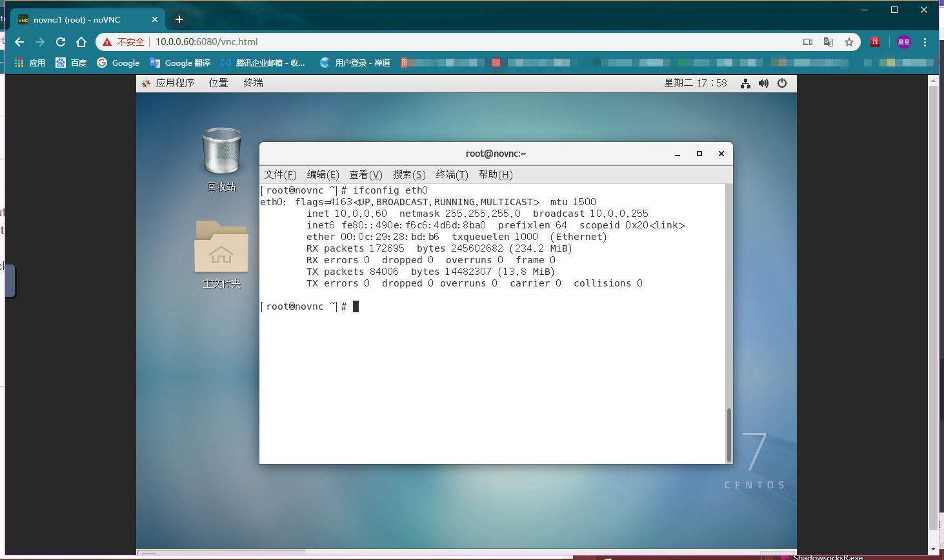This screenshot has width=944, height=560.
Task: Close the root@novnc terminal window
Action: (x=721, y=154)
